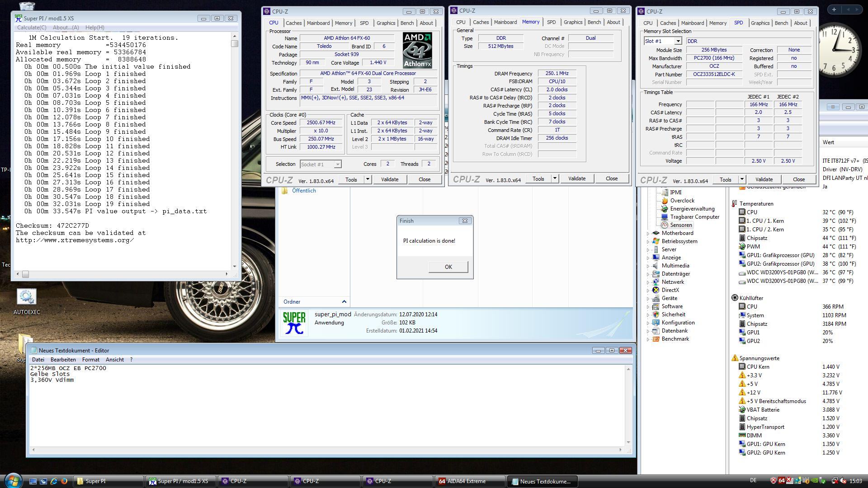Click DIMM 3.360 V row in AIDA64
Viewport: 868px width, 488px height.
click(x=789, y=436)
